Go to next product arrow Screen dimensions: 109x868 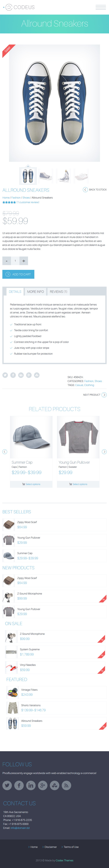104,395
